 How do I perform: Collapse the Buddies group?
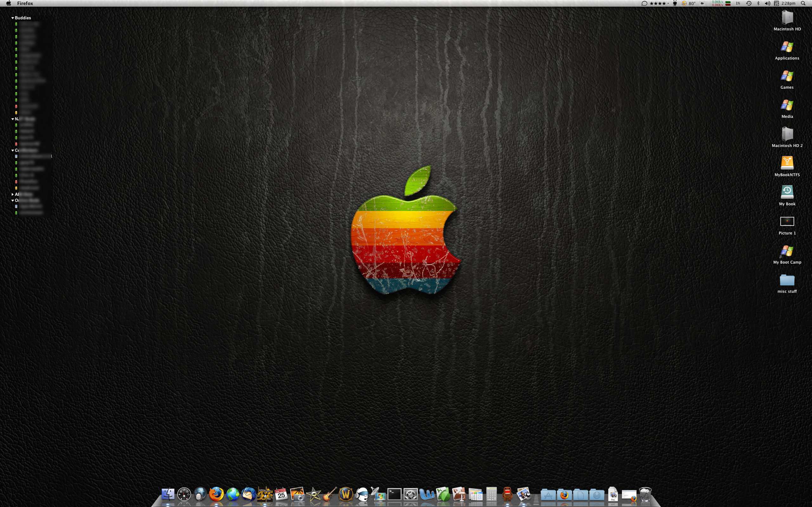[x=13, y=18]
